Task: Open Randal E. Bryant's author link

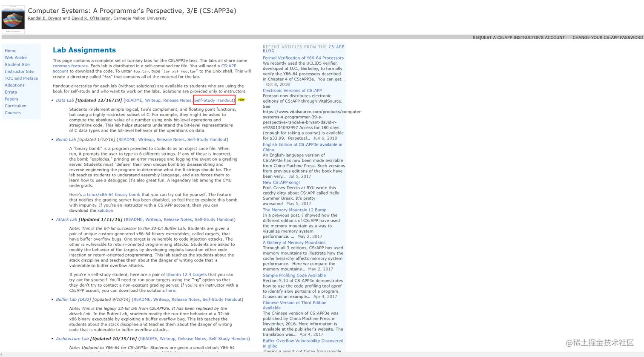Action: [45, 18]
